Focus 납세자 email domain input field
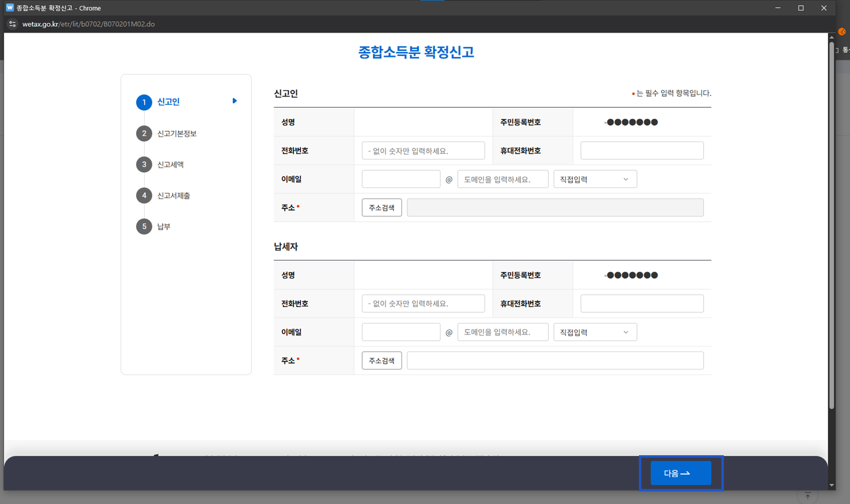Image resolution: width=850 pixels, height=504 pixels. (503, 332)
